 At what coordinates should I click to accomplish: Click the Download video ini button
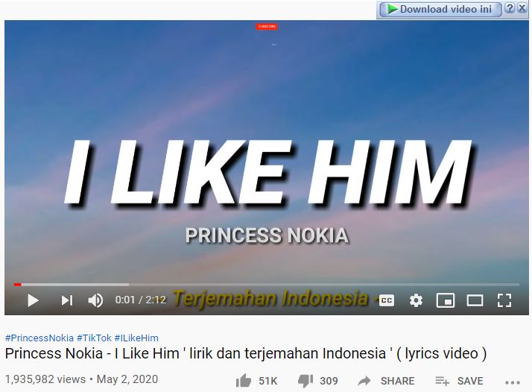[x=440, y=9]
